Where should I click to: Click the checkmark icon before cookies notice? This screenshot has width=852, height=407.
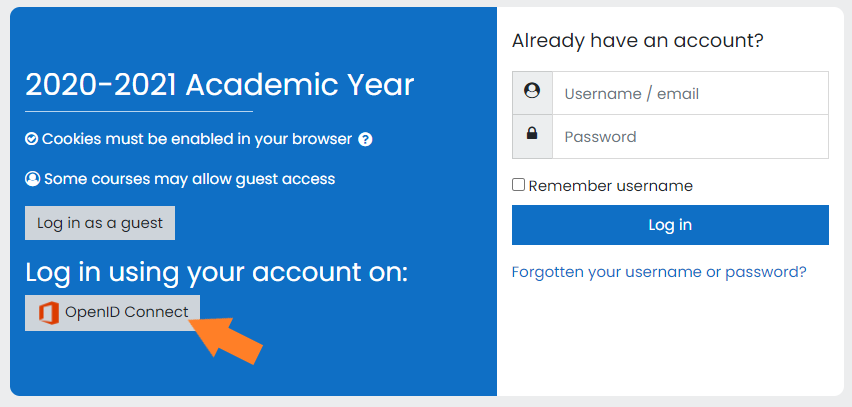click(x=32, y=140)
